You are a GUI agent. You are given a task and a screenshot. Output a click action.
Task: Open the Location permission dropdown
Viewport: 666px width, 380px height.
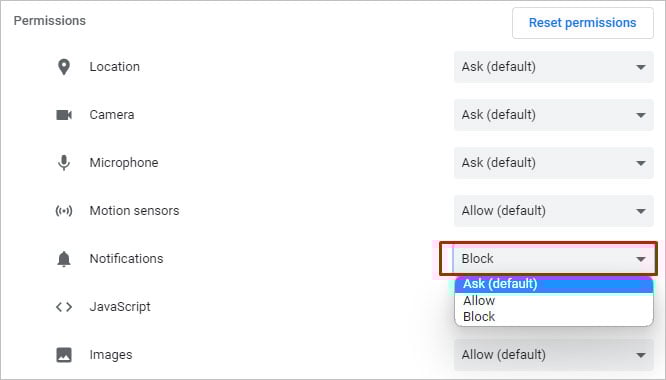[x=553, y=67]
